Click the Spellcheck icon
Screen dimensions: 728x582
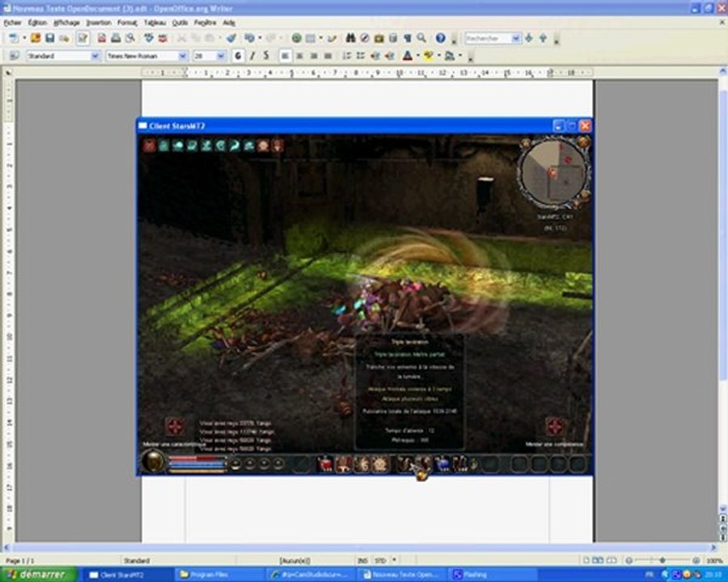[x=149, y=38]
